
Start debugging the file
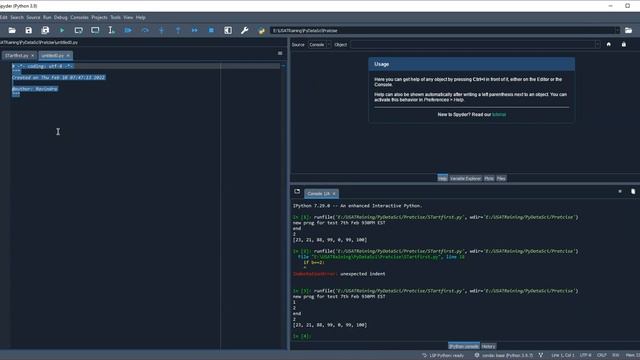click(128, 30)
